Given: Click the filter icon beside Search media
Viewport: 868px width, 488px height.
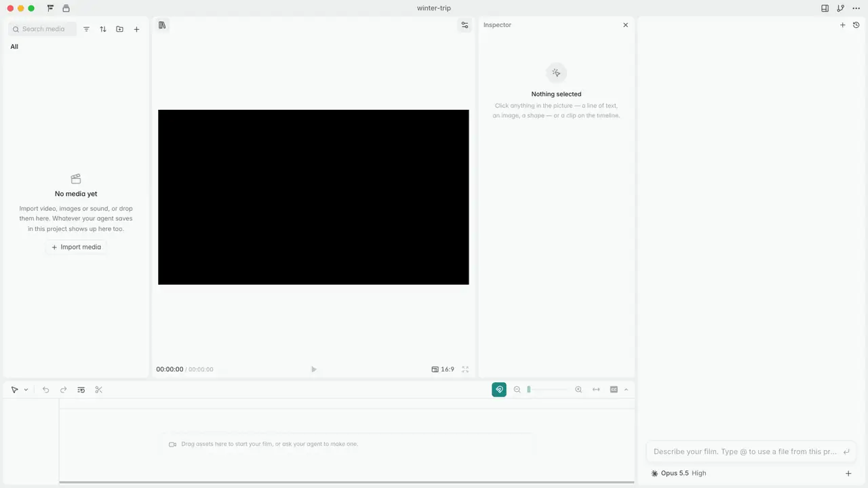Looking at the screenshot, I should (x=86, y=29).
